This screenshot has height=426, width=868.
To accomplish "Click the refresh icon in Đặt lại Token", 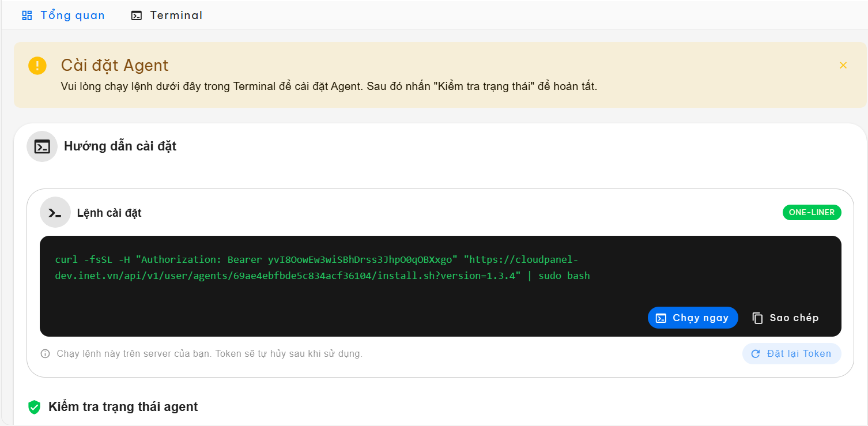I will pos(756,354).
